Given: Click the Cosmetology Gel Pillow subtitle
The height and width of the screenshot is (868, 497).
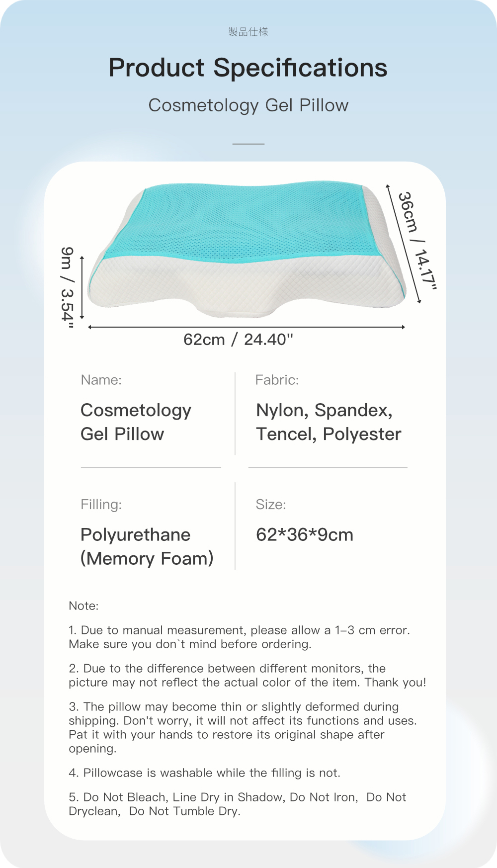Looking at the screenshot, I should [x=248, y=105].
